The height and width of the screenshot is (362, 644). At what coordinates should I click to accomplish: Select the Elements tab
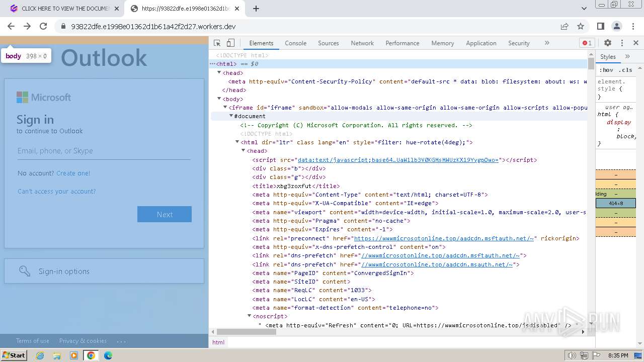[261, 43]
